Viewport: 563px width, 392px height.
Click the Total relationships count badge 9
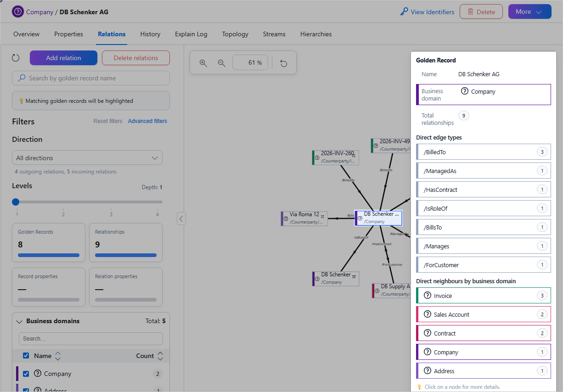point(464,116)
